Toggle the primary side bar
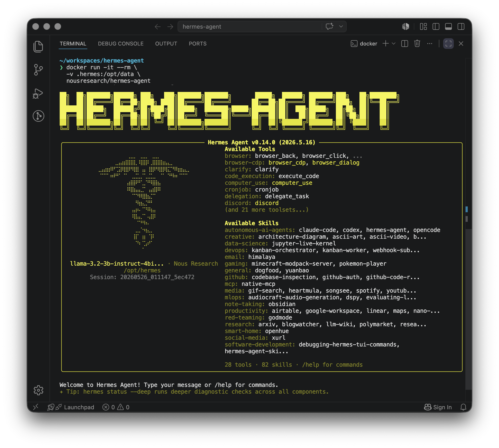Viewport: 499px width, 448px height. pyautogui.click(x=436, y=26)
